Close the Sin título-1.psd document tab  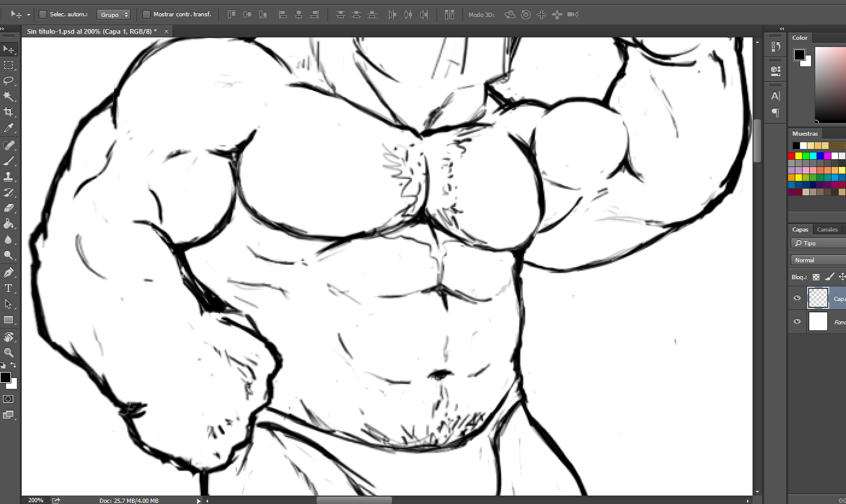coord(166,31)
